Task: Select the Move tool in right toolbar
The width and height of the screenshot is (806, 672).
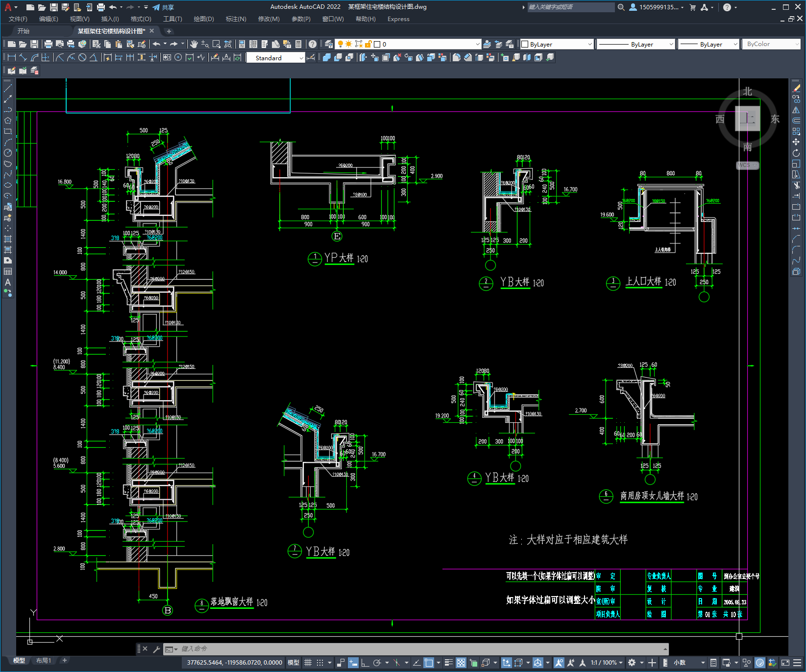Action: click(x=796, y=142)
